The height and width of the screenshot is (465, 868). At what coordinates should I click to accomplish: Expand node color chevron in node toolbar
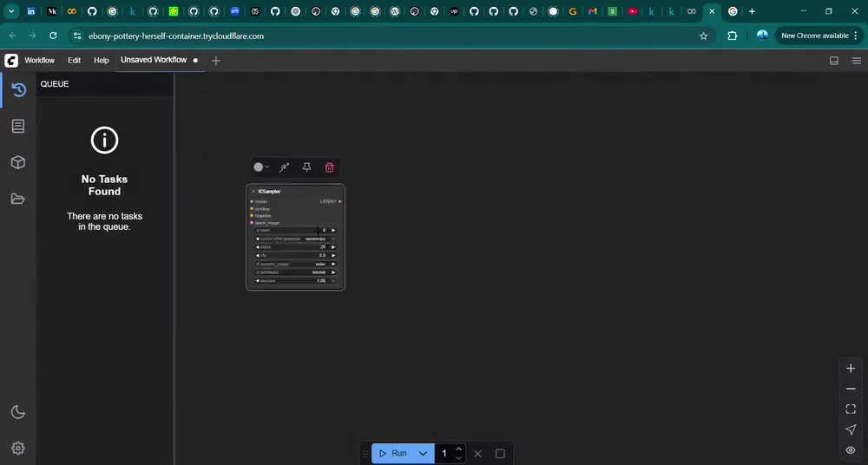coord(267,167)
